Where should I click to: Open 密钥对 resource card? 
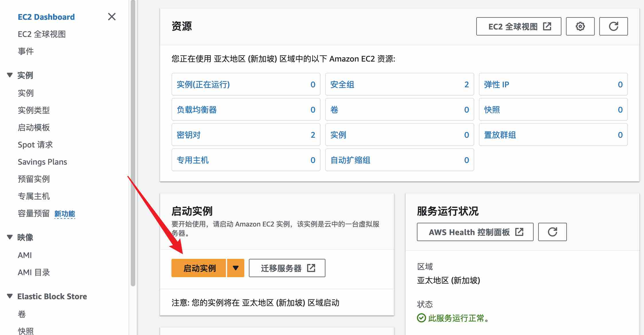point(246,135)
